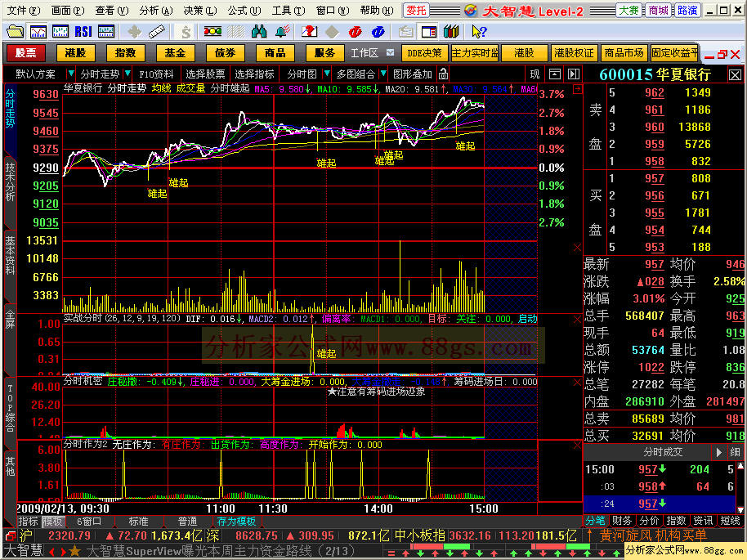Click the dollar sign toolbar icon
747x560 pixels.
[186, 32]
